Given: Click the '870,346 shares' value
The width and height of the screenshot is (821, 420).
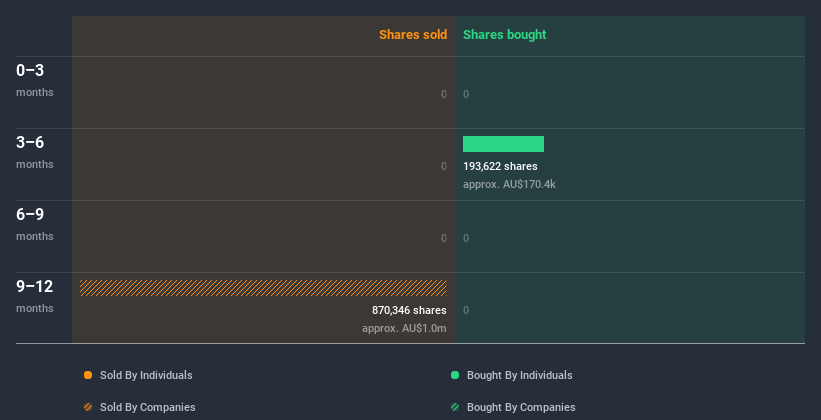Looking at the screenshot, I should pyautogui.click(x=409, y=311).
